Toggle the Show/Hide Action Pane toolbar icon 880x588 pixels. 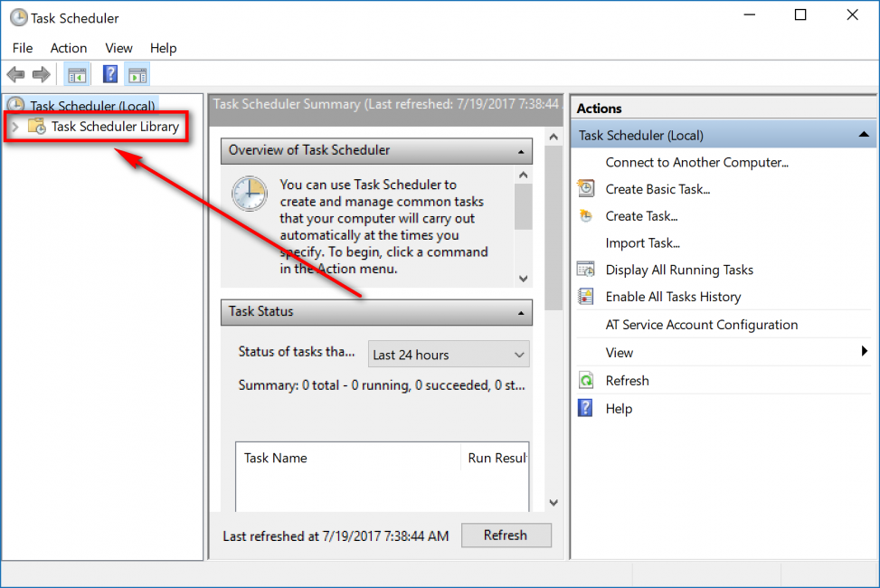pyautogui.click(x=137, y=75)
